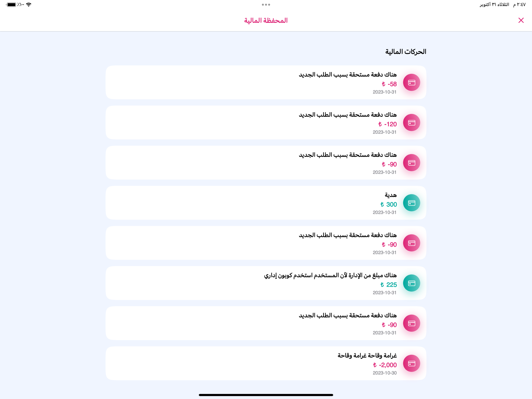This screenshot has height=399, width=532.
Task: Tap the battery indicator in status bar
Action: 11,4
